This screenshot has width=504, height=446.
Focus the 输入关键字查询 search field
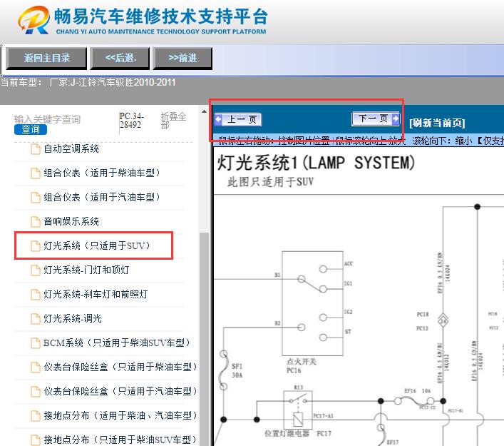pyautogui.click(x=47, y=119)
